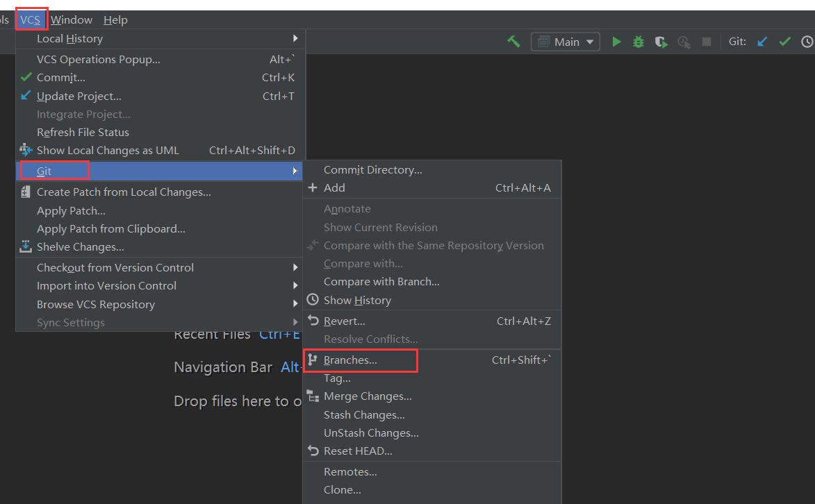Select Show Local Changes as UML

pos(160,151)
